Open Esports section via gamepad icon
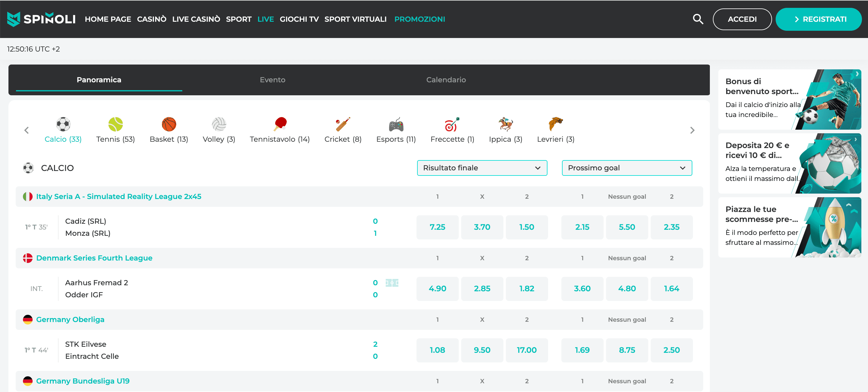Image resolution: width=868 pixels, height=392 pixels. tap(396, 125)
